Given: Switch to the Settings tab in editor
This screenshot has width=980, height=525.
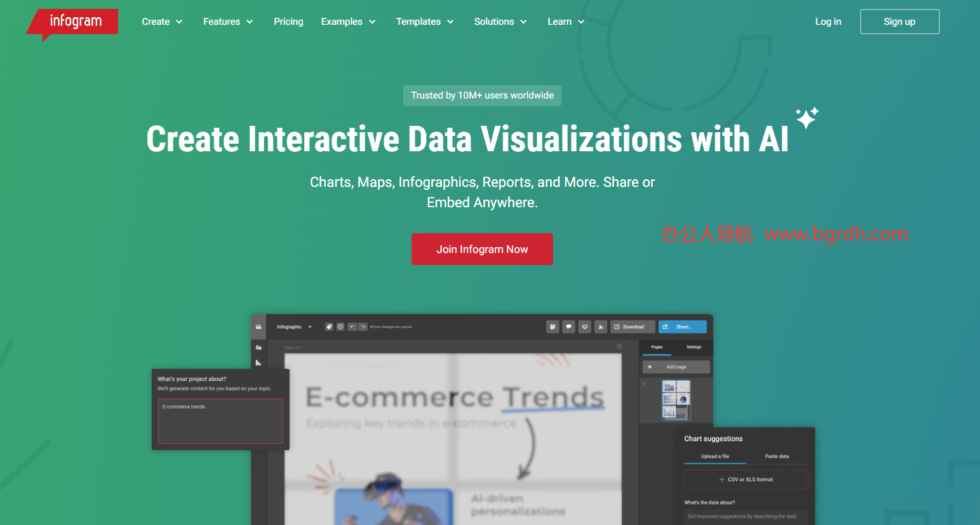Looking at the screenshot, I should coord(694,347).
